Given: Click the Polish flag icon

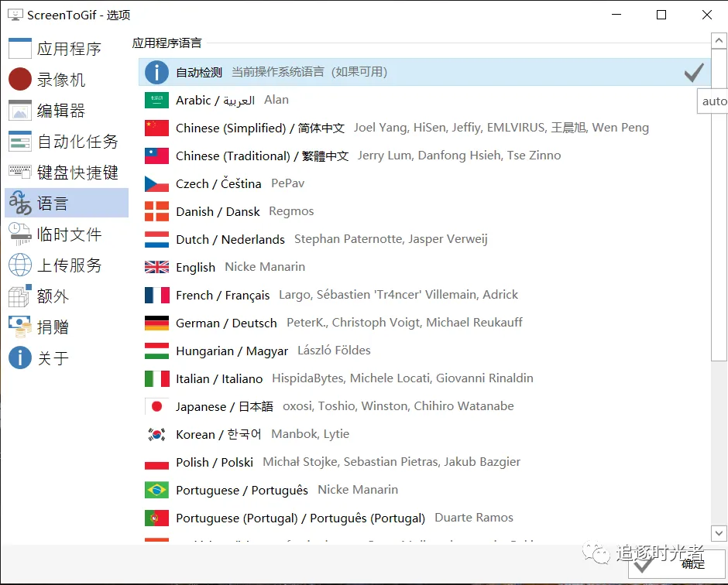Looking at the screenshot, I should 156,462.
